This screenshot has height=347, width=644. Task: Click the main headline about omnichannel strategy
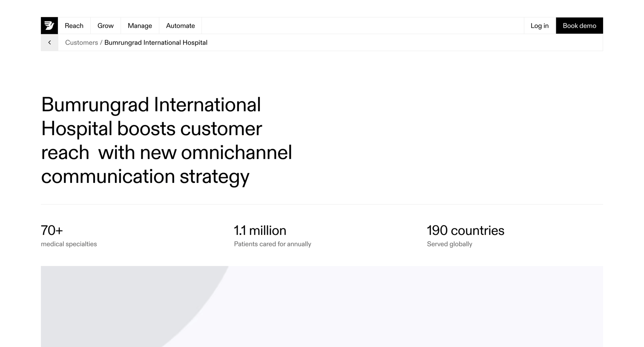(167, 140)
